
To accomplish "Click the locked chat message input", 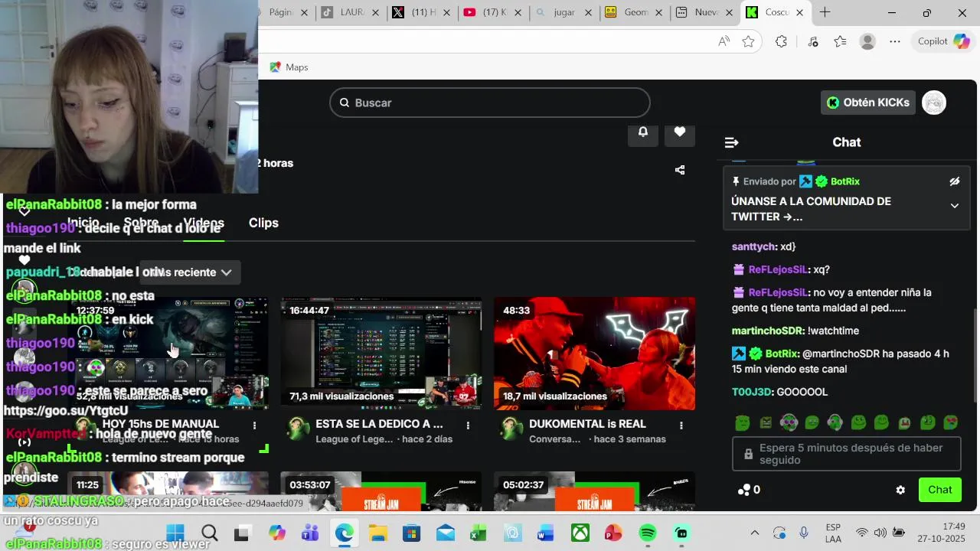I will [x=847, y=454].
